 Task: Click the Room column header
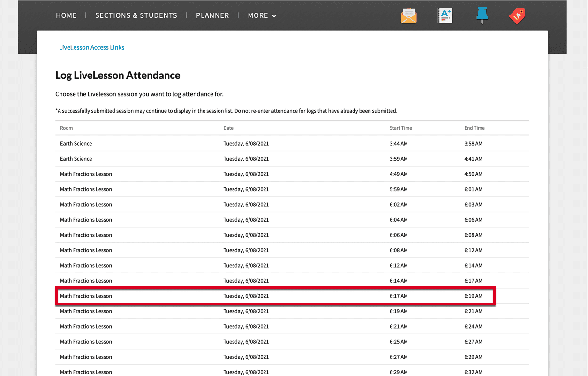click(x=66, y=128)
